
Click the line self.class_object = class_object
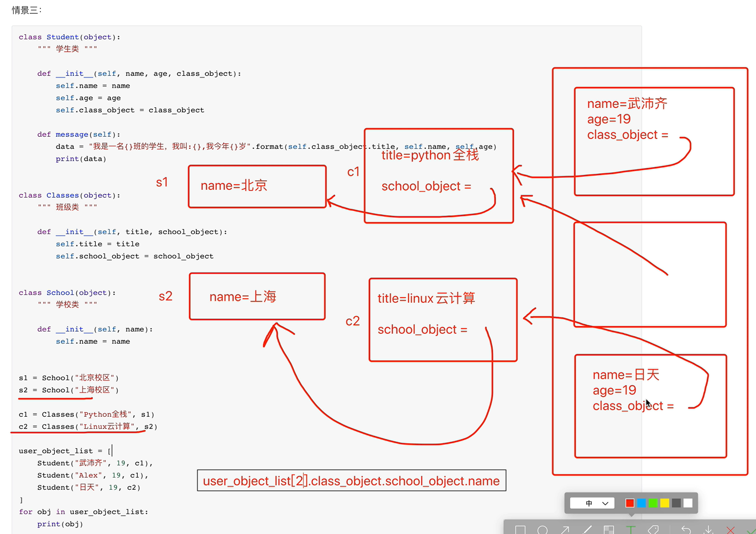pos(130,110)
